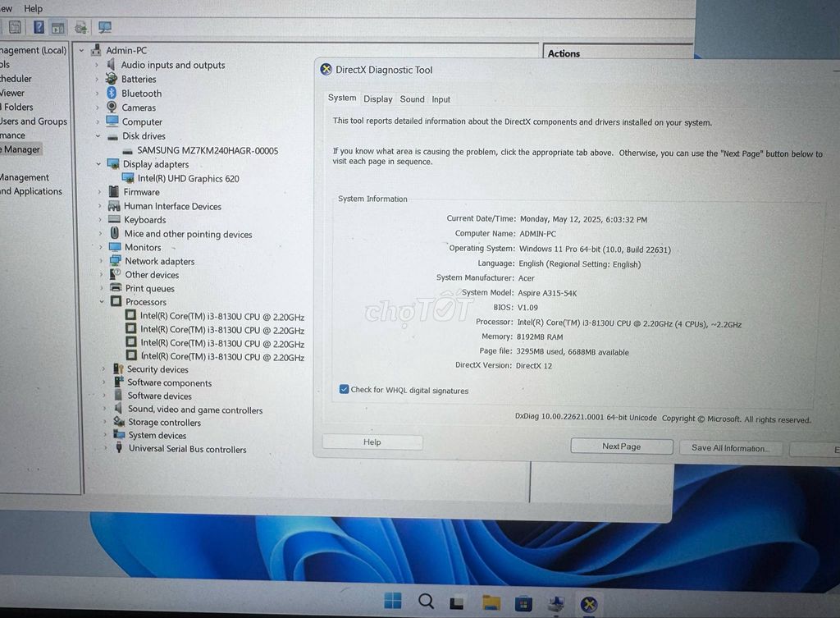
Task: Expand the Audio inputs and outputs node
Action: pos(97,65)
